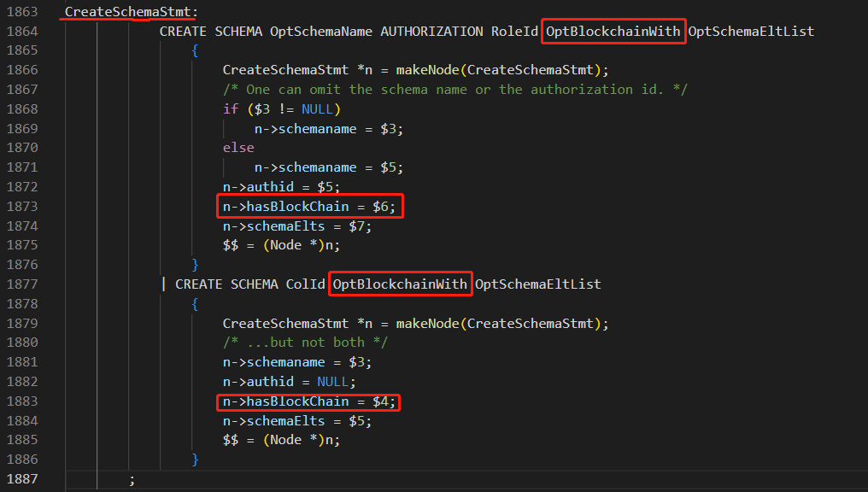Click the opening brace on line 1865
This screenshot has height=492, width=868.
pyautogui.click(x=195, y=50)
